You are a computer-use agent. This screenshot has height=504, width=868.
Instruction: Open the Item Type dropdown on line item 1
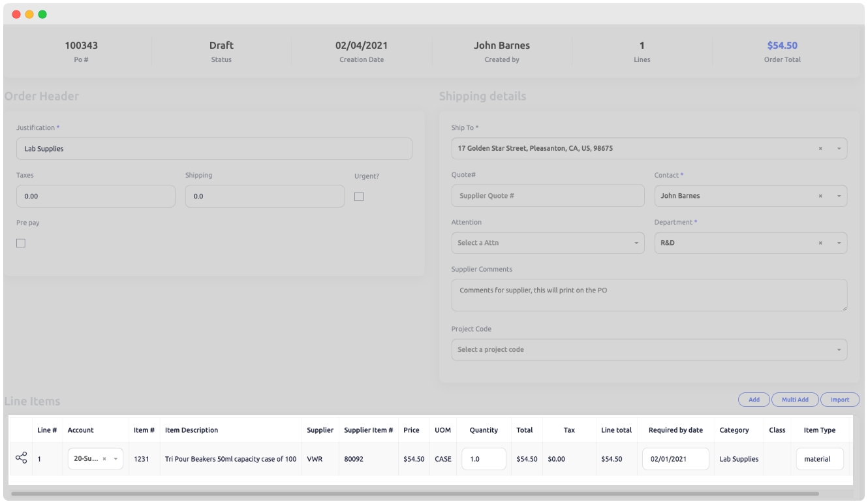[x=820, y=459]
